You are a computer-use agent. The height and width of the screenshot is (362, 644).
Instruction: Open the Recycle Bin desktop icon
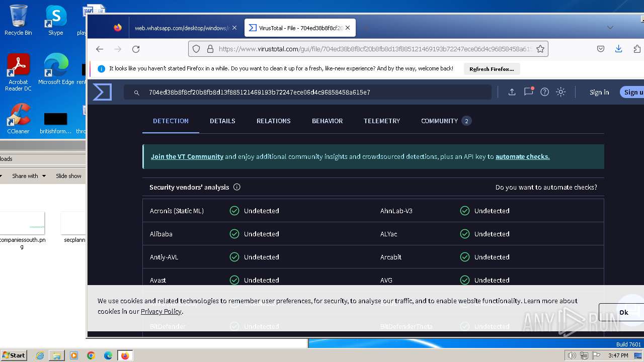pos(18,20)
